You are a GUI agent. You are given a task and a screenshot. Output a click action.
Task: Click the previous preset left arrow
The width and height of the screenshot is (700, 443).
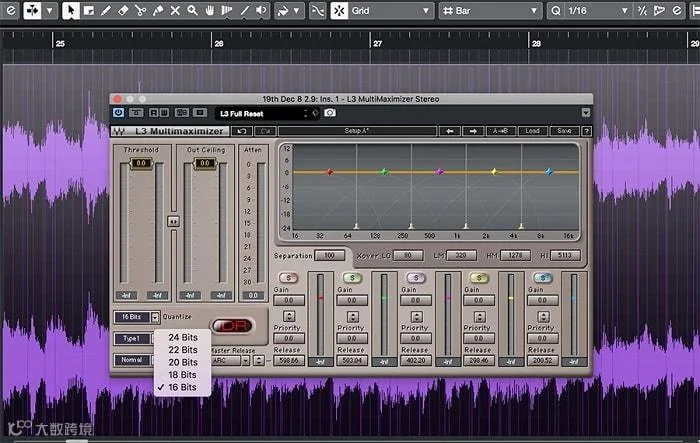coord(450,131)
